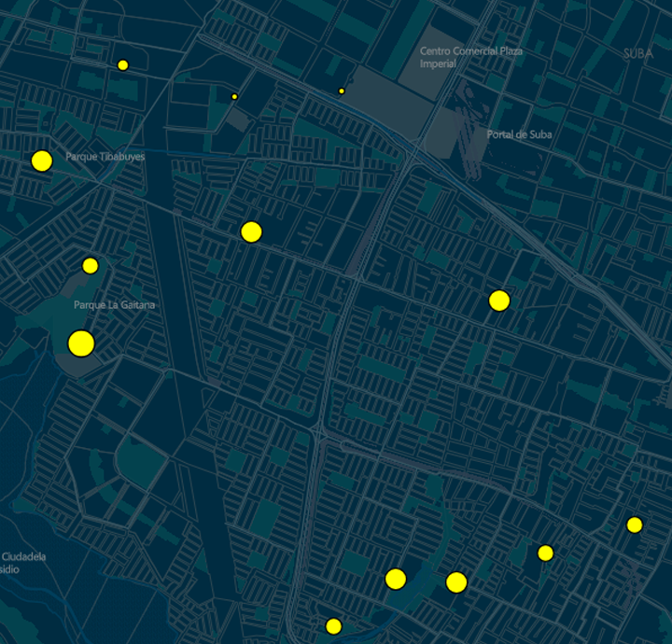Click the Parque La Gaitana text label
The width and height of the screenshot is (672, 644).
pos(115,305)
